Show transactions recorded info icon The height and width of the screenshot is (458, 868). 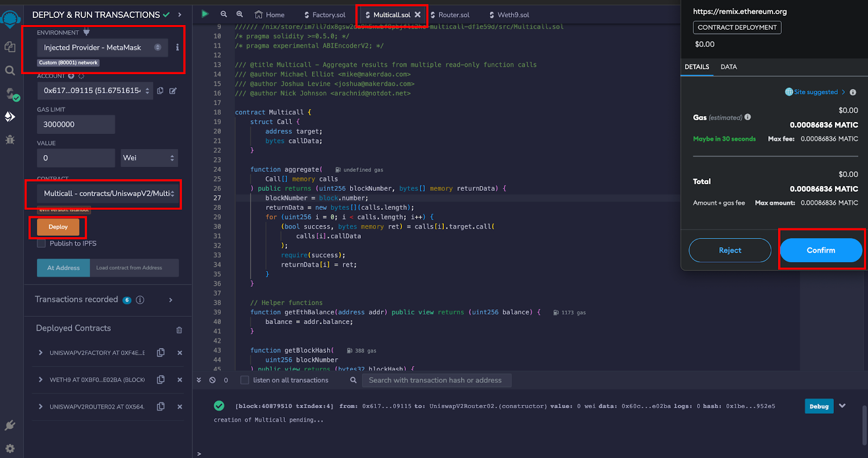pos(140,300)
